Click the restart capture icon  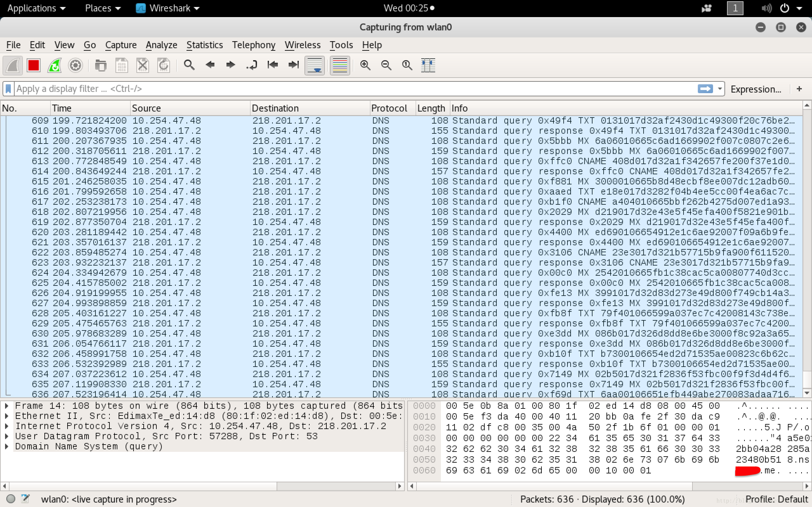(54, 65)
